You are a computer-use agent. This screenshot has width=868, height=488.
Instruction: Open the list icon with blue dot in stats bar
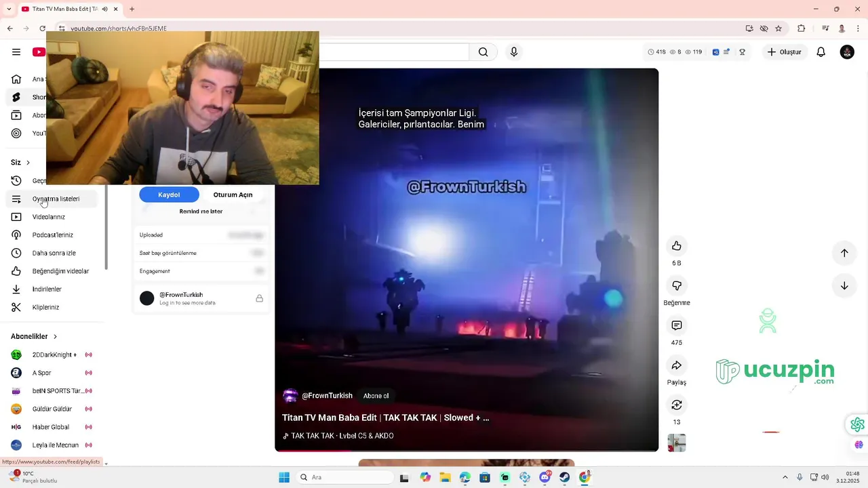(727, 52)
